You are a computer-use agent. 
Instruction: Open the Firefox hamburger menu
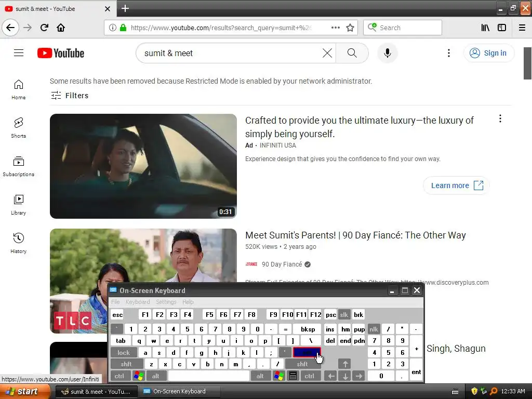click(522, 28)
